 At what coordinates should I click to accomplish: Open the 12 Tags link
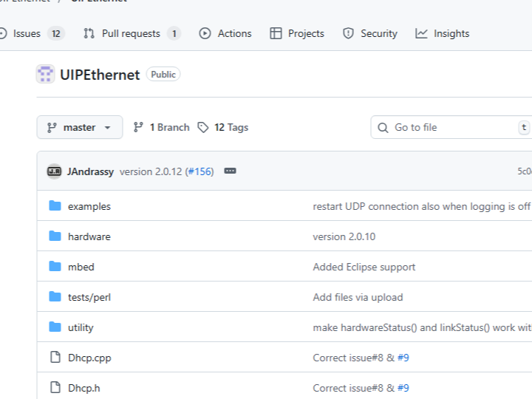coord(223,127)
